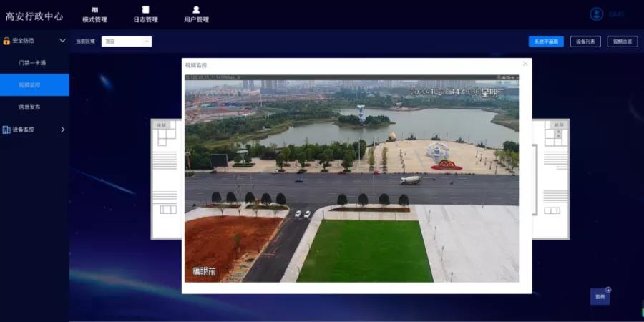Collapse the 安全防范 sidebar section chevron
Image resolution: width=644 pixels, height=322 pixels.
63,41
